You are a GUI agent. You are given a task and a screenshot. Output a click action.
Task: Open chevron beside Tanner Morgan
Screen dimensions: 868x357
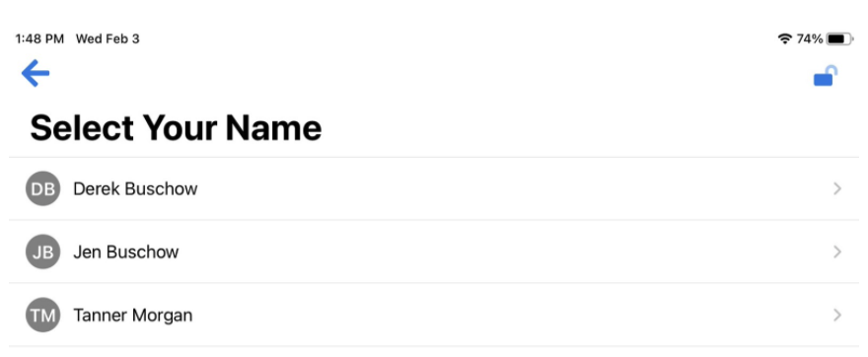(x=837, y=315)
